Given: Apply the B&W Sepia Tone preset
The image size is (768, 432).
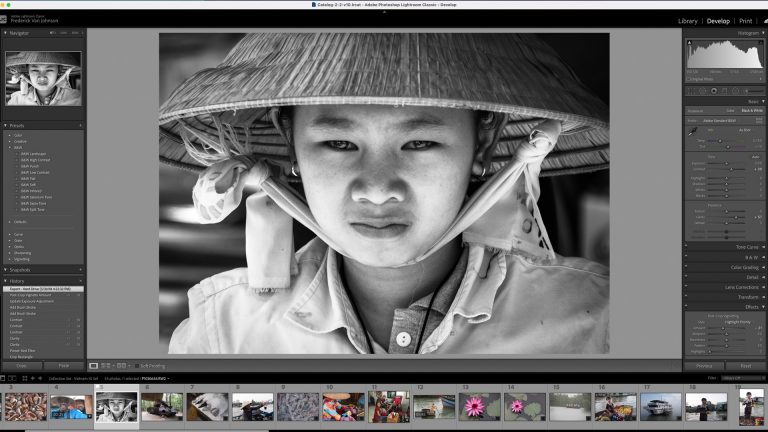Looking at the screenshot, I should click(x=33, y=203).
